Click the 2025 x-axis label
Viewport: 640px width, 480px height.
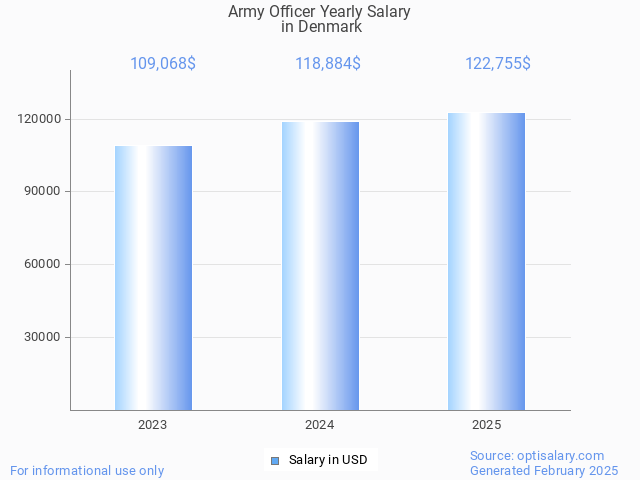coord(487,425)
